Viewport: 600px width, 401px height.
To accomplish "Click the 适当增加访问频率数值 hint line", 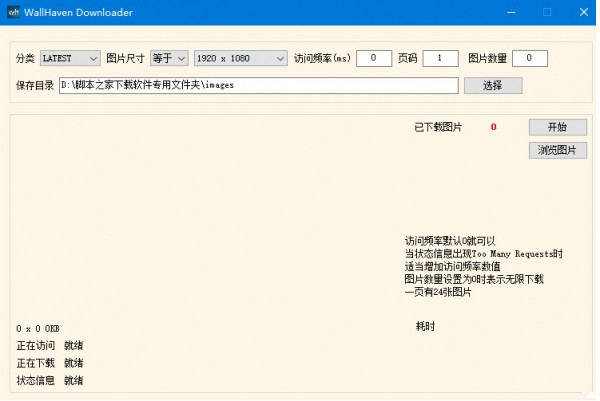I will click(x=453, y=266).
